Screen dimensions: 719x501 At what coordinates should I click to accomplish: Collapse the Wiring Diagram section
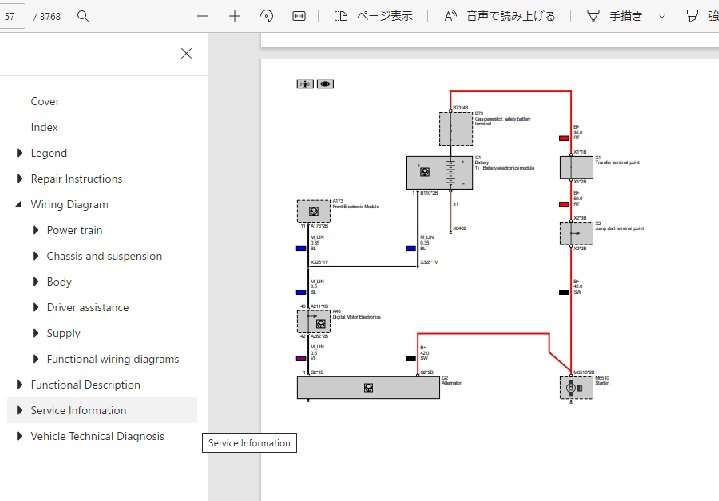[x=19, y=204]
